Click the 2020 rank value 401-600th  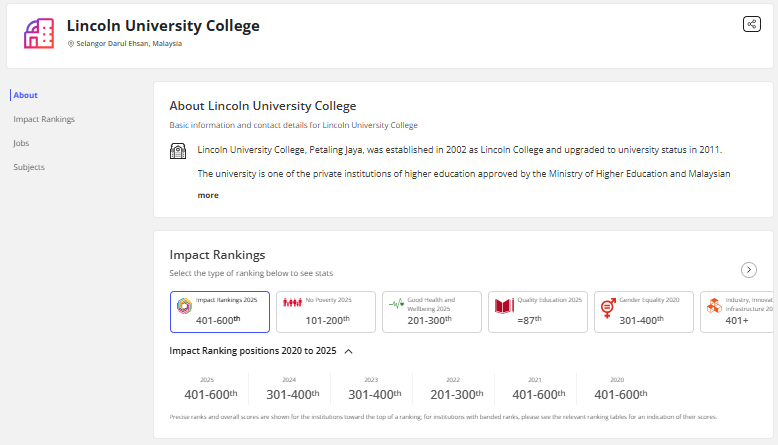click(621, 394)
